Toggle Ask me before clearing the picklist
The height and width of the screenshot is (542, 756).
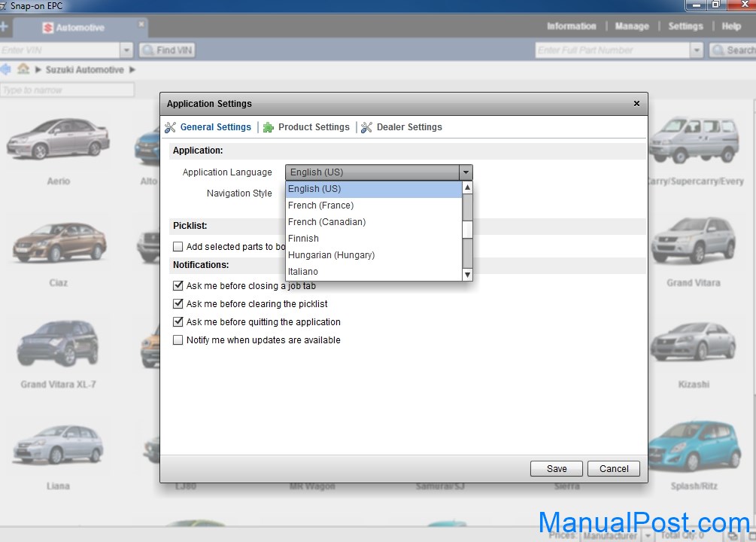178,303
